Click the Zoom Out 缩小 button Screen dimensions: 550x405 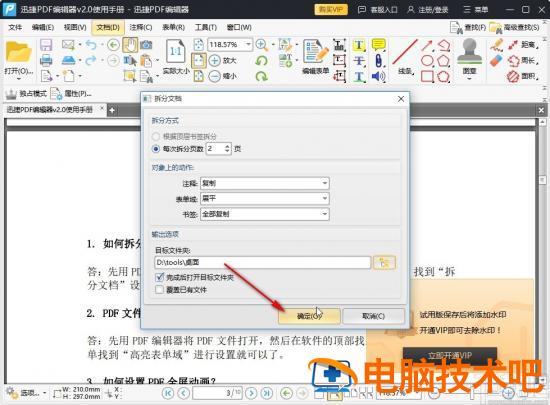(x=222, y=76)
